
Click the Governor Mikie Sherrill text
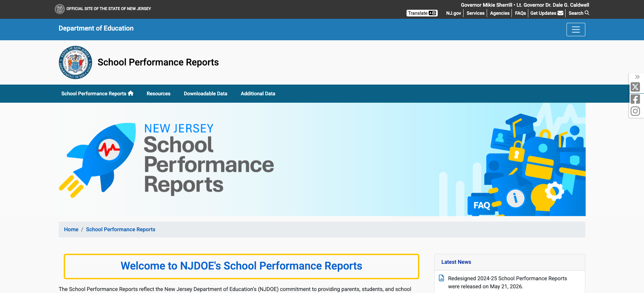(486, 5)
